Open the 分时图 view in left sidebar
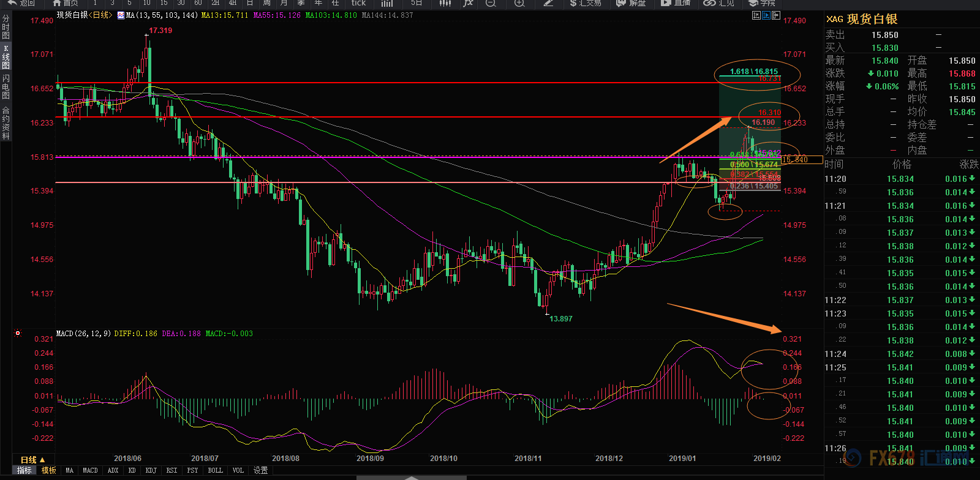 6,28
